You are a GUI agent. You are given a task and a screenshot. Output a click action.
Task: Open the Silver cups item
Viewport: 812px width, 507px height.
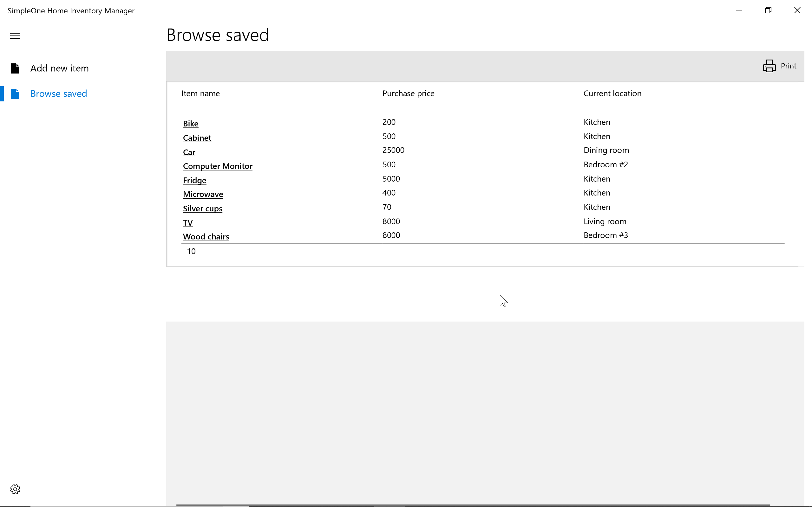point(202,209)
